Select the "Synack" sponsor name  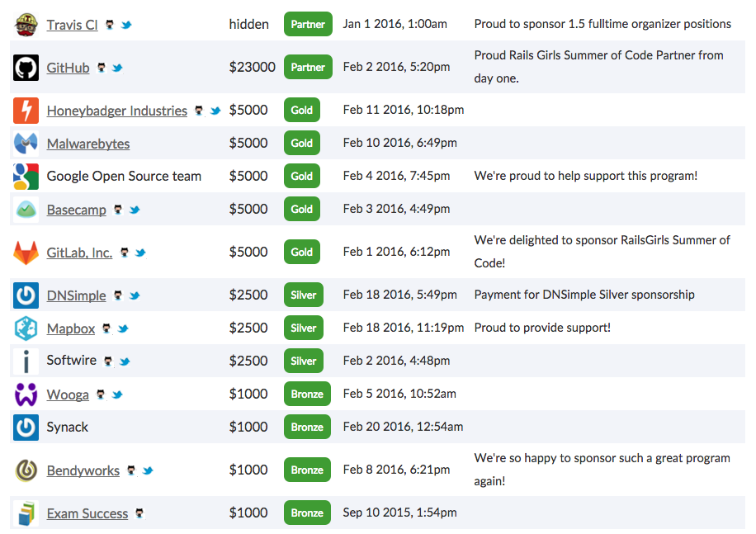coord(68,427)
